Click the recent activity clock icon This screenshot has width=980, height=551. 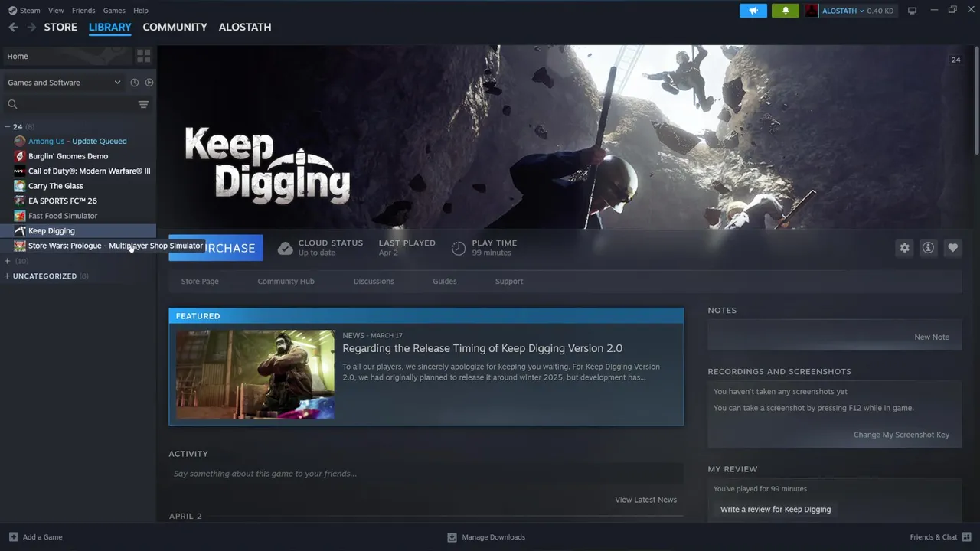pyautogui.click(x=135, y=83)
